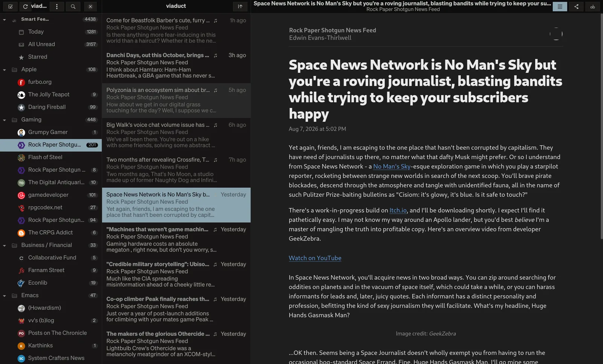
Task: Select The CRPG Addict feed
Action: click(51, 233)
